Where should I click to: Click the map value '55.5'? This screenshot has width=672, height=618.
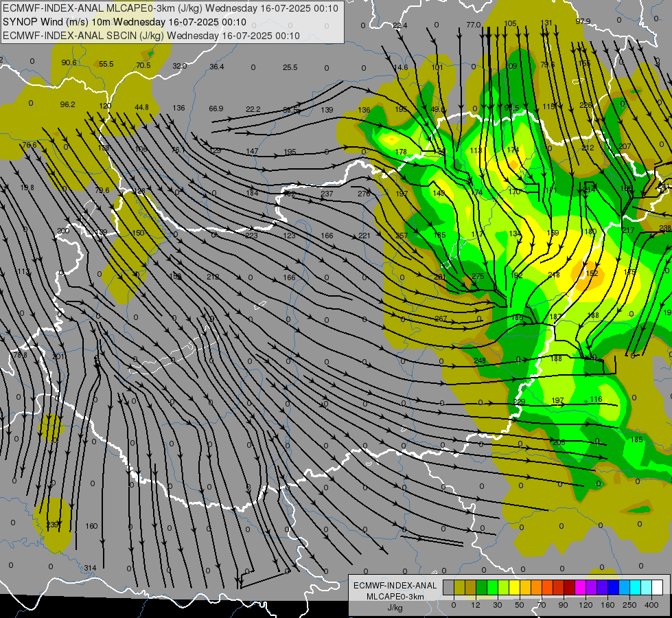pos(106,64)
